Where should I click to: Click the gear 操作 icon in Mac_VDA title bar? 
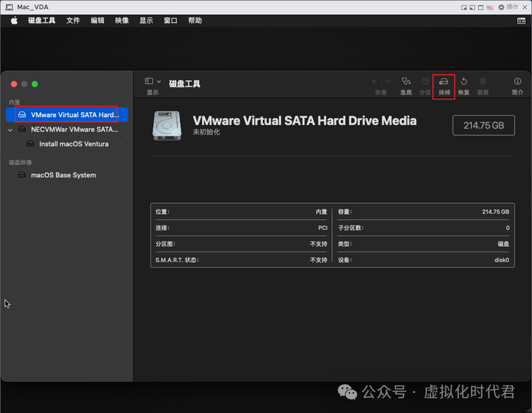click(501, 7)
